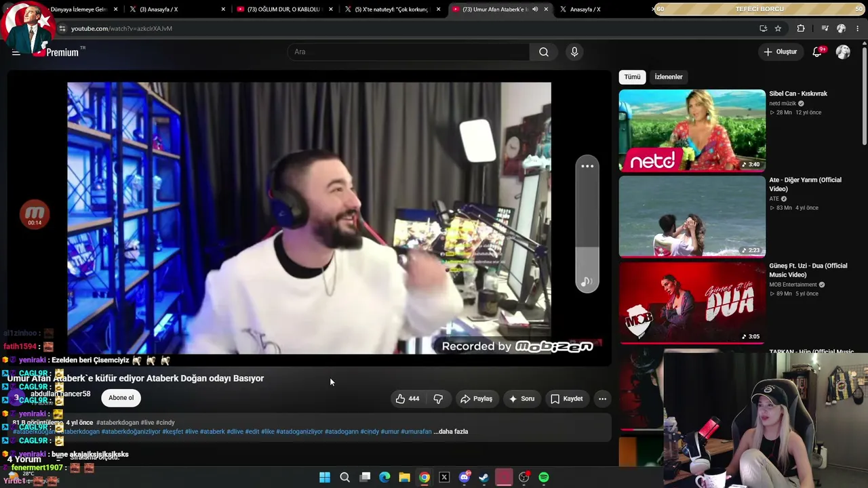The image size is (868, 488).
Task: Open Chrome three-dot menu
Action: tap(858, 28)
